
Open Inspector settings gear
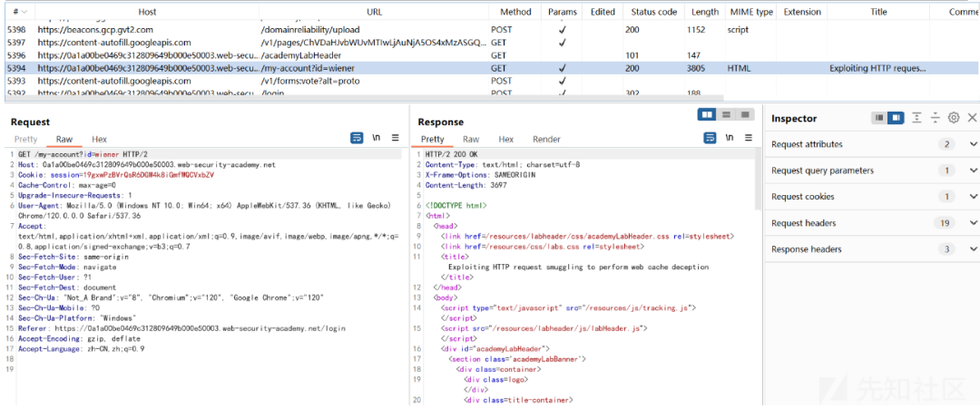tap(954, 118)
